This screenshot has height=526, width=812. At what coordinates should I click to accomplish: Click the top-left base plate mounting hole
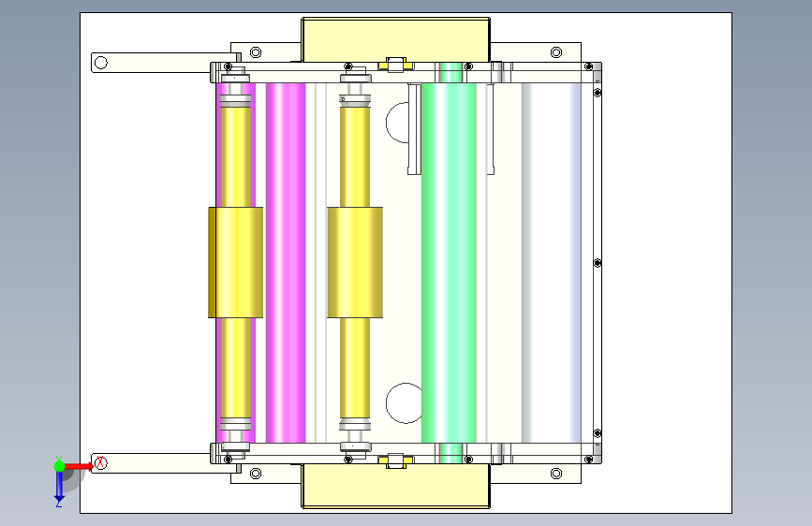tap(256, 52)
